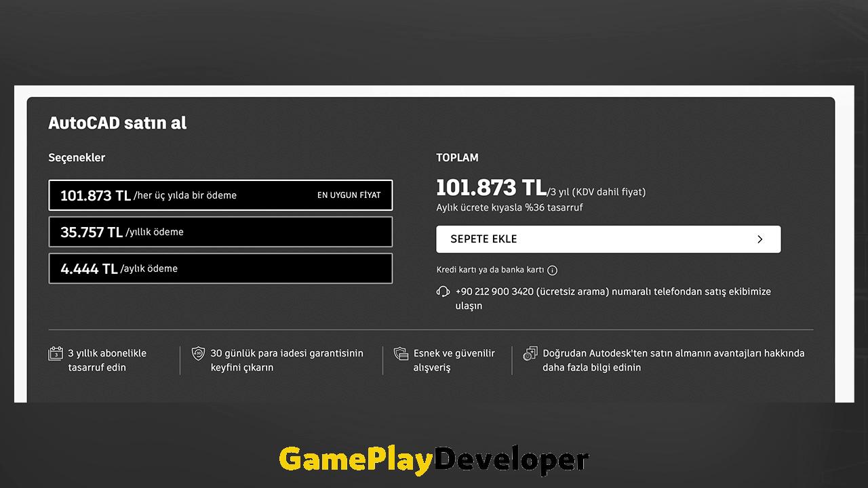Open the payment card info icon
Image resolution: width=868 pixels, height=488 pixels.
click(x=553, y=270)
